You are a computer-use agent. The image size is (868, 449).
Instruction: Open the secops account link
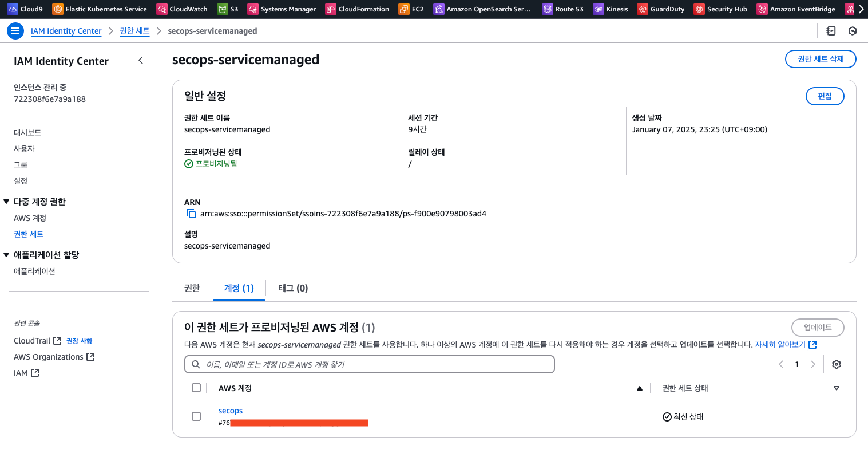click(x=231, y=411)
